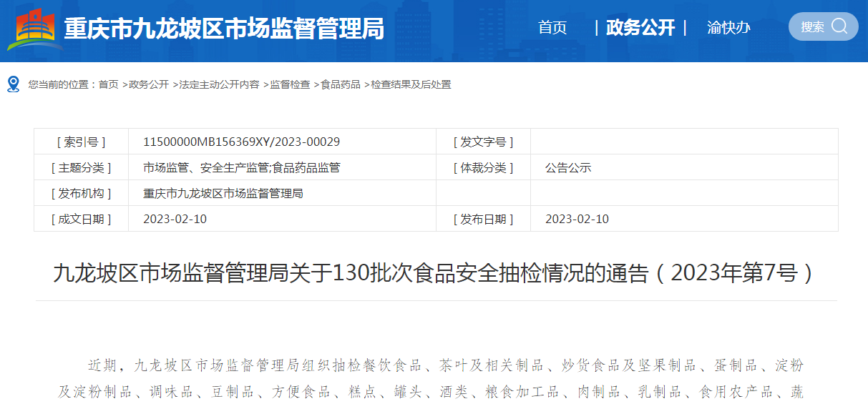Click the 政务公开 breadcrumb link
The image size is (868, 404).
tap(149, 84)
